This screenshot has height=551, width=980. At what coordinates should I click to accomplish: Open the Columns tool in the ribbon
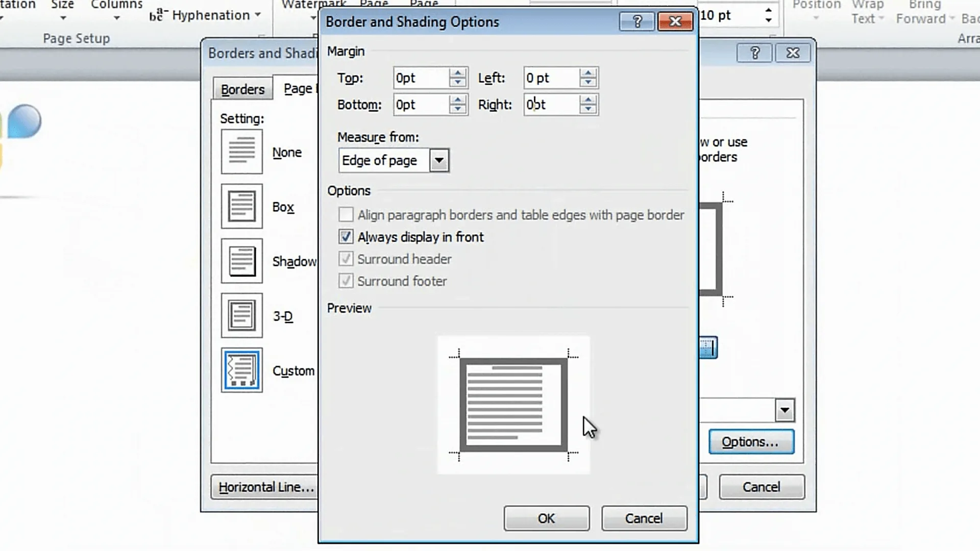tap(116, 11)
